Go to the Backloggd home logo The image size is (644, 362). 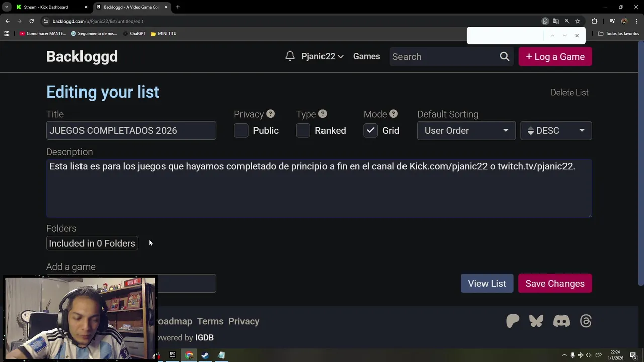[82, 56]
